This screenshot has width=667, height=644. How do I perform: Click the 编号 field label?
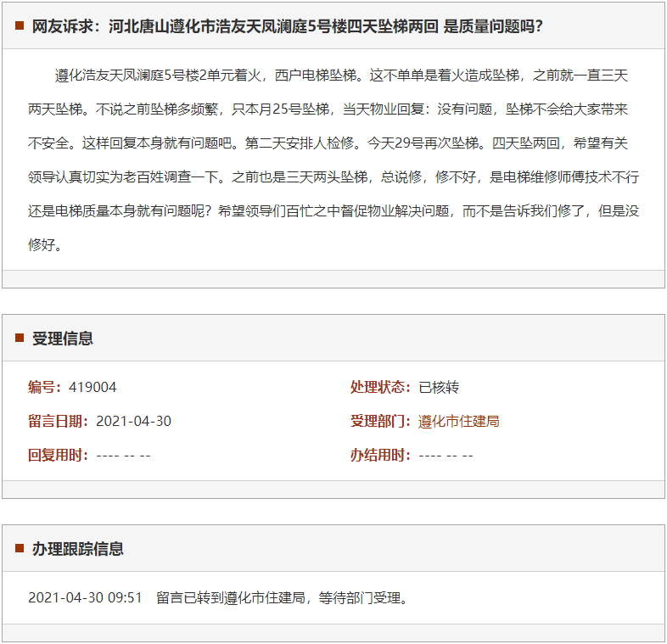[x=44, y=387]
